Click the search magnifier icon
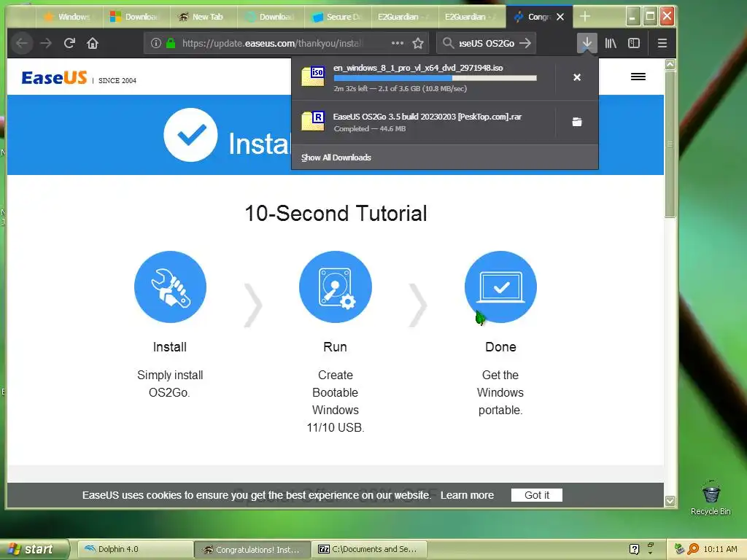 [448, 43]
